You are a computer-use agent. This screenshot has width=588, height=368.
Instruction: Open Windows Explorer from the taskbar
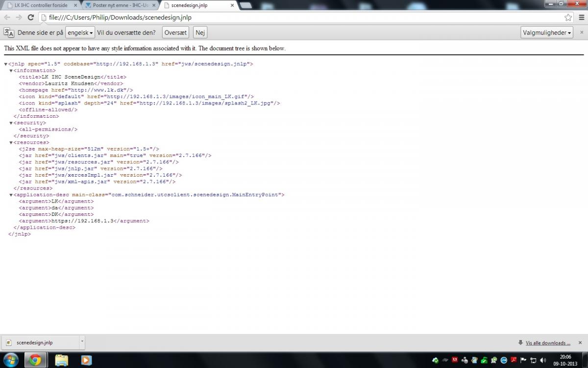[61, 360]
